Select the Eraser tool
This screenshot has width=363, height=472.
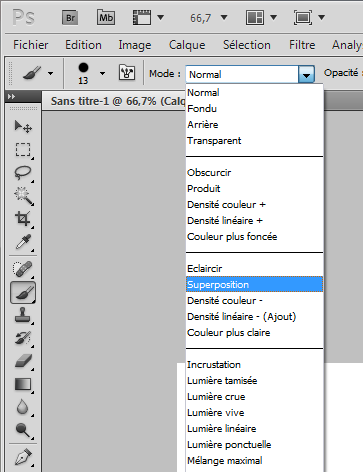[x=23, y=361]
